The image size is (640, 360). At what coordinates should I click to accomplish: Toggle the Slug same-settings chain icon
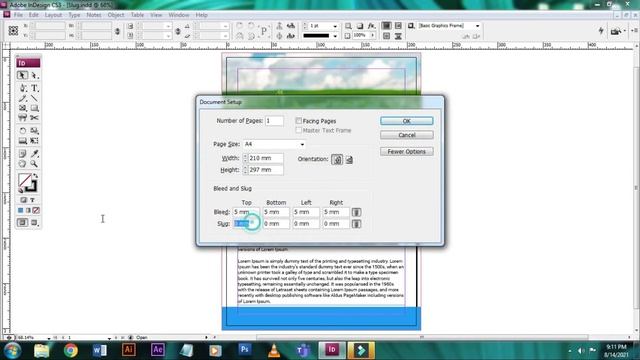[356, 224]
